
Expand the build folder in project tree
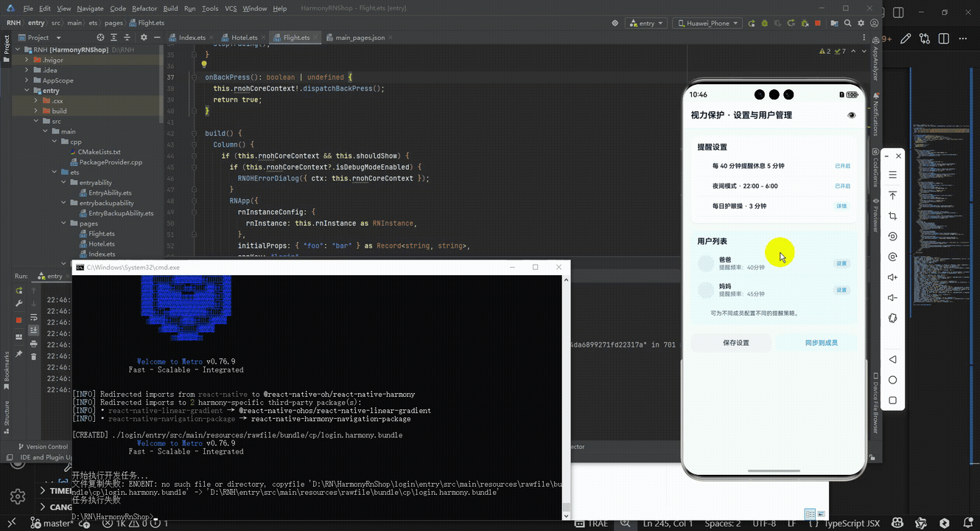36,111
